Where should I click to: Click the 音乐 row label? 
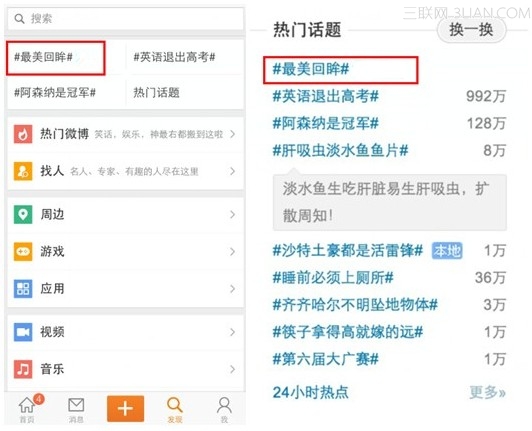pos(52,369)
